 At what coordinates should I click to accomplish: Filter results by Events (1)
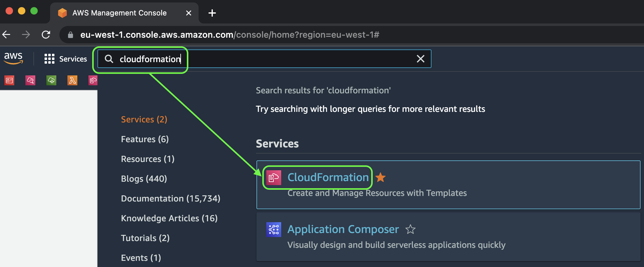(x=141, y=258)
